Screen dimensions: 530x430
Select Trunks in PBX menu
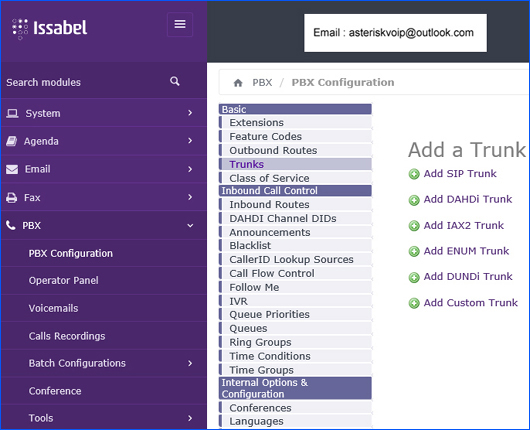(x=295, y=164)
